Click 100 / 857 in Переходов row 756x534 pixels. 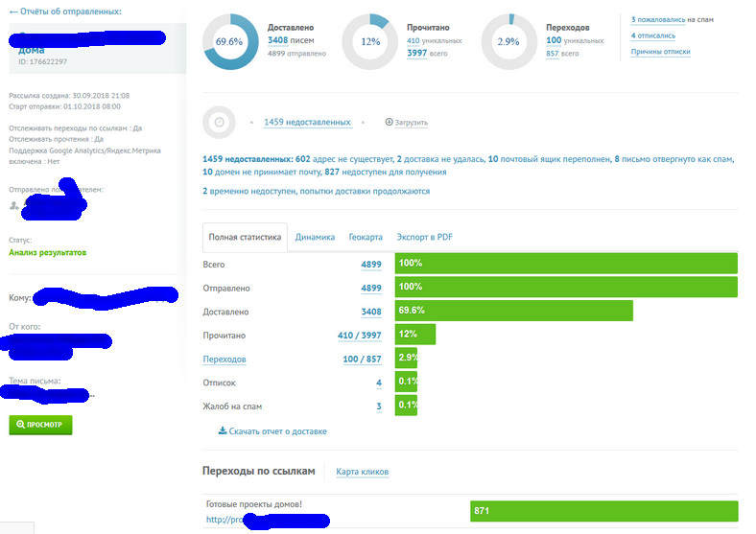pos(362,360)
